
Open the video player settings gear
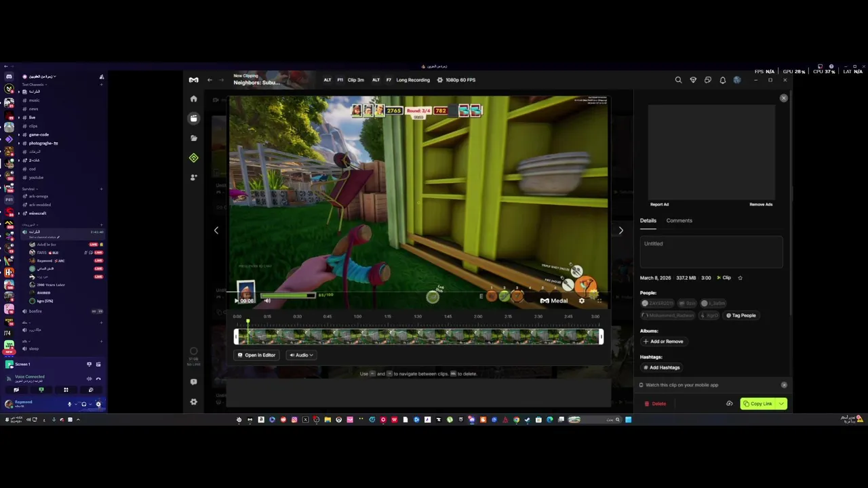pos(581,301)
